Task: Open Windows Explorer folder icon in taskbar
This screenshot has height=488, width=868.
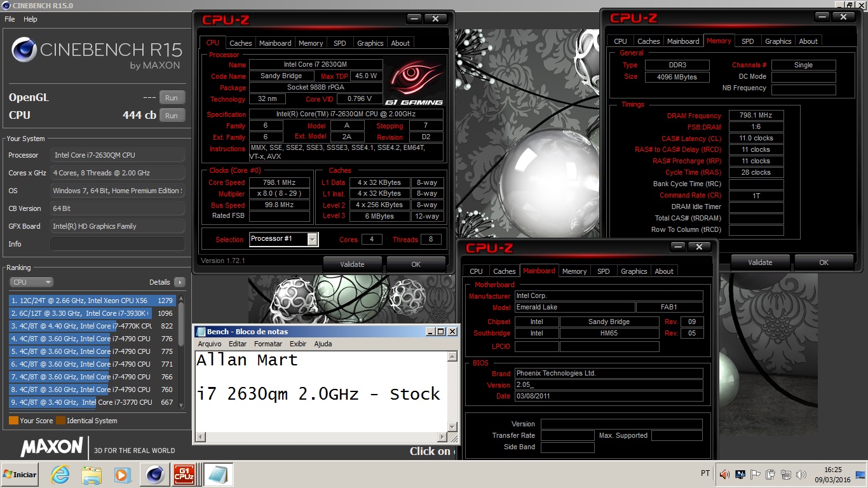Action: [92, 474]
